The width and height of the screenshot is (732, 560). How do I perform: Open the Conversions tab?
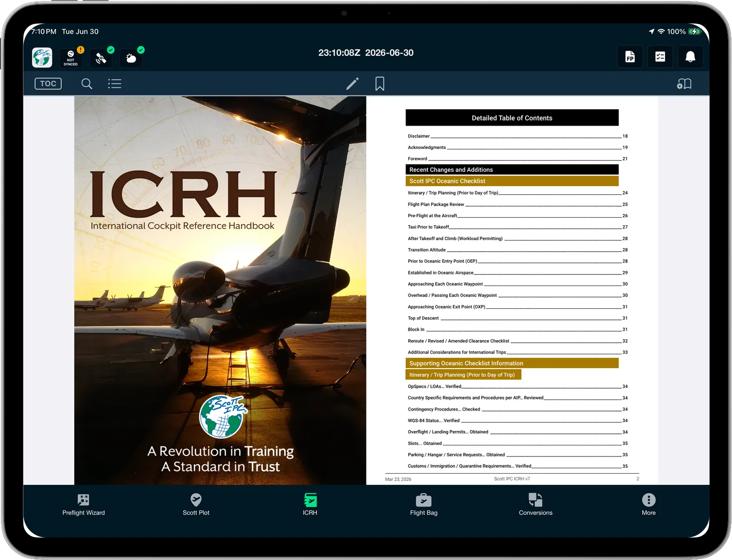click(536, 505)
